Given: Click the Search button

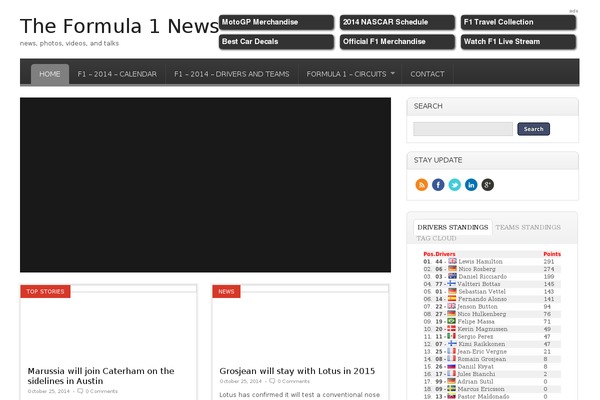Looking at the screenshot, I should coord(533,129).
